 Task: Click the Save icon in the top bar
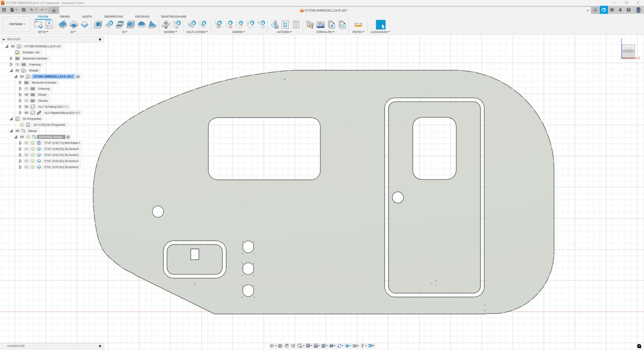pyautogui.click(x=23, y=10)
